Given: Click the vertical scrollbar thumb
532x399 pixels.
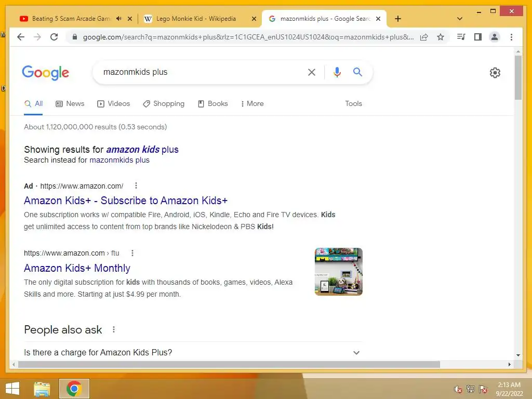Looking at the screenshot, I should [518, 78].
